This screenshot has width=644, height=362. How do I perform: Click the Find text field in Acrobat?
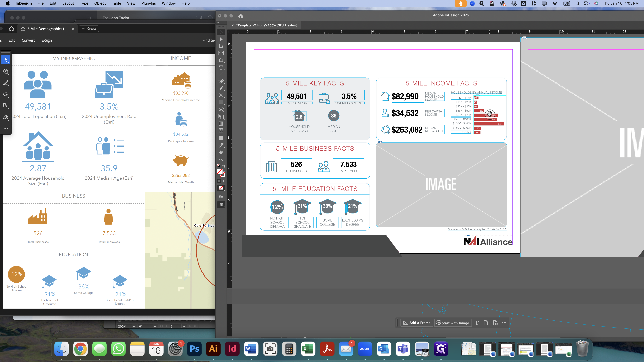click(x=209, y=40)
